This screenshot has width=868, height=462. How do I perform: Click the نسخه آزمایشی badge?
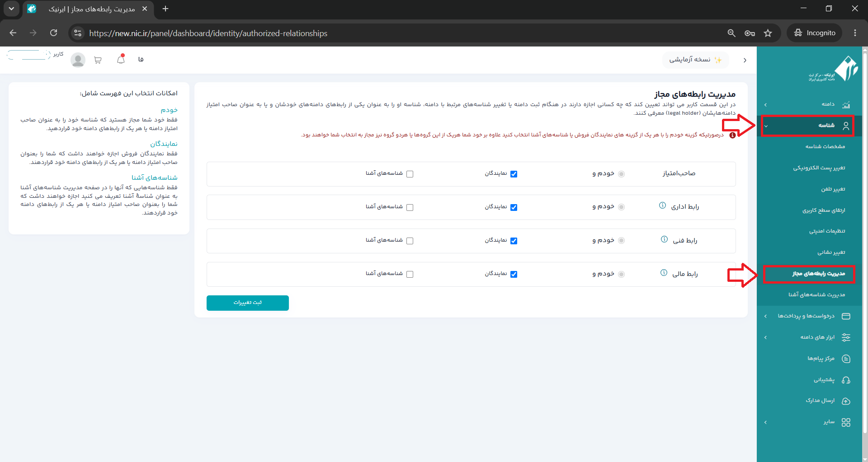pyautogui.click(x=695, y=60)
